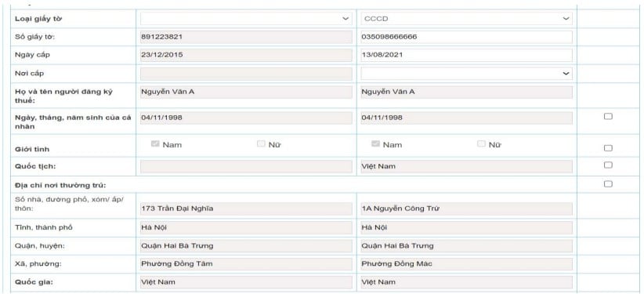Screen dimensions: 644x294
Task: Select Nữ checkbox in right column
Action: [x=481, y=144]
